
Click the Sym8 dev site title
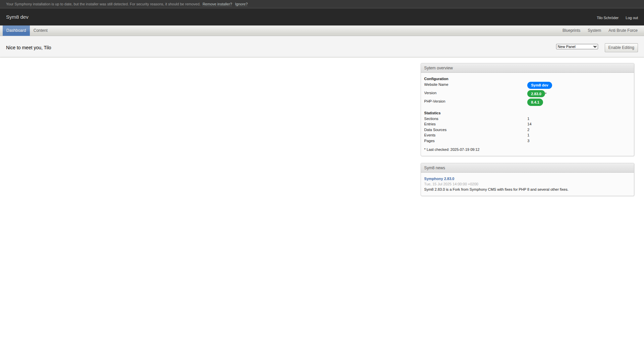click(x=17, y=17)
